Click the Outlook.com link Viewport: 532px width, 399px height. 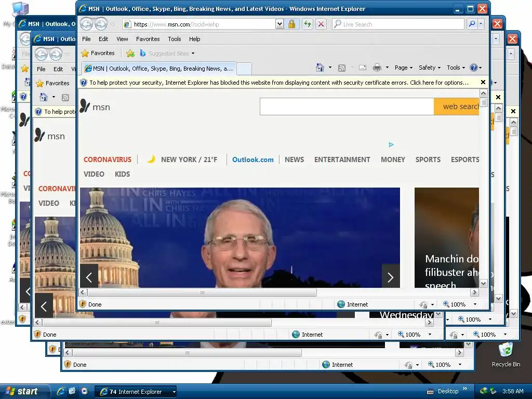[x=253, y=159]
